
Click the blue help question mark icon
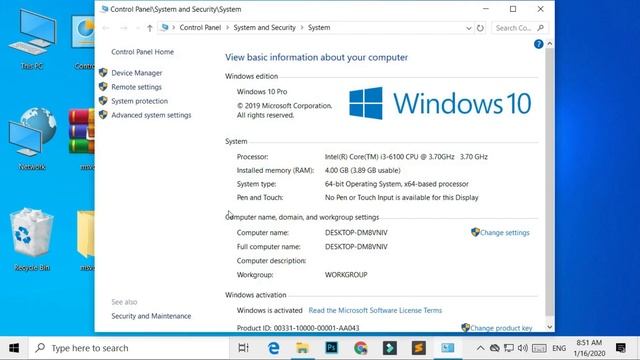[538, 44]
